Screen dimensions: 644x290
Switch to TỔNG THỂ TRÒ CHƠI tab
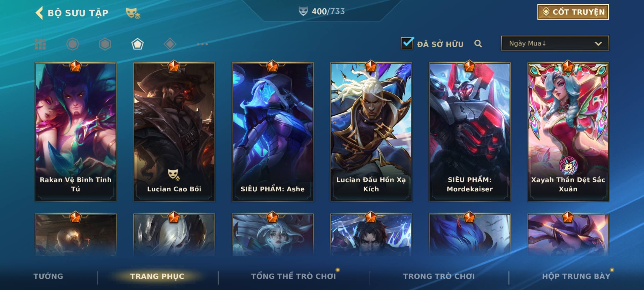(294, 276)
